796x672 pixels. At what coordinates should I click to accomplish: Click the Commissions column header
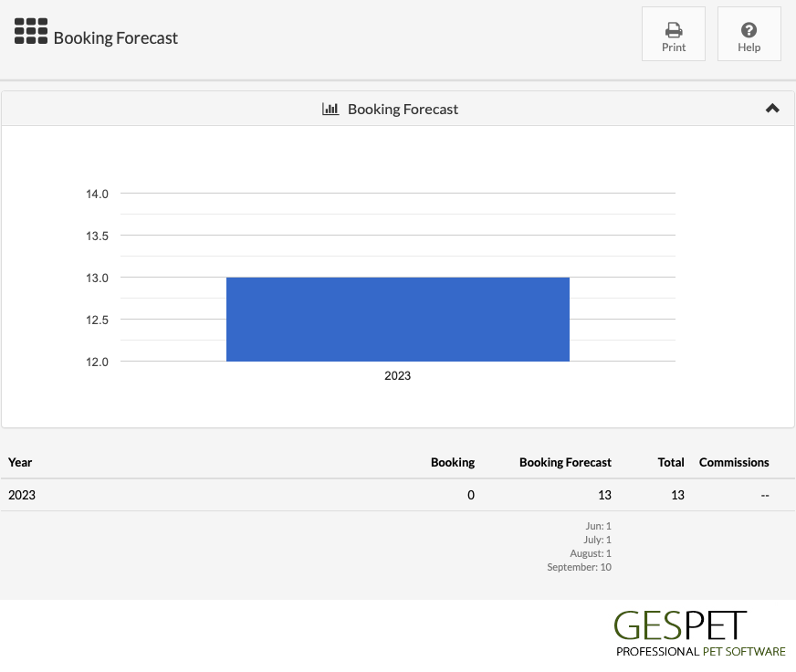point(734,462)
